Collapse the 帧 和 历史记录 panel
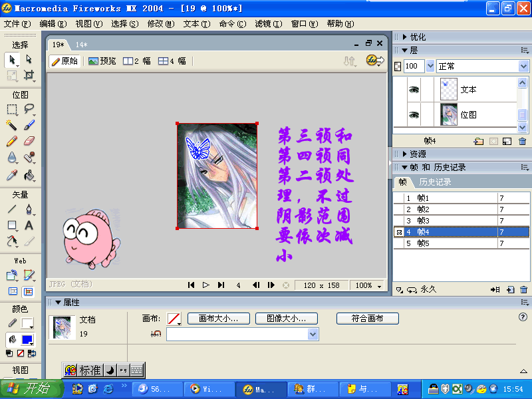The image size is (532, 399). 404,168
